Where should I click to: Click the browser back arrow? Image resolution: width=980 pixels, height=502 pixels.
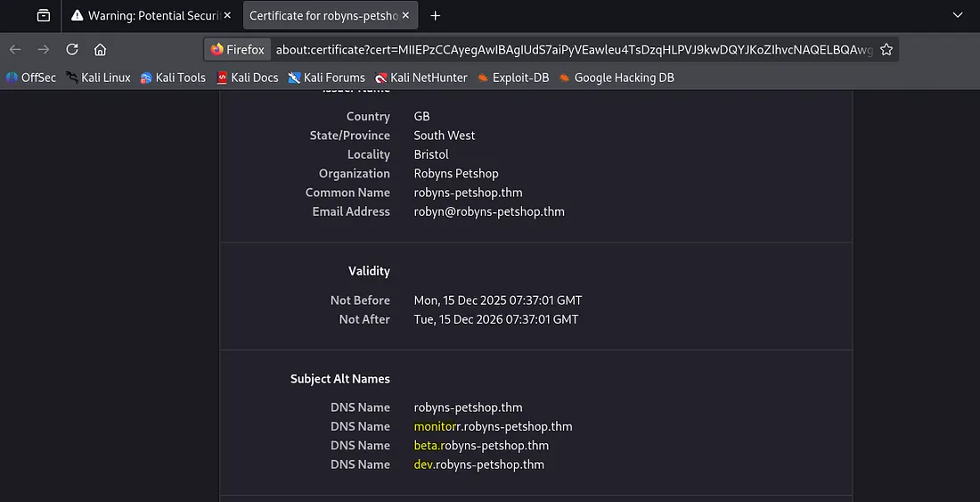coord(15,50)
